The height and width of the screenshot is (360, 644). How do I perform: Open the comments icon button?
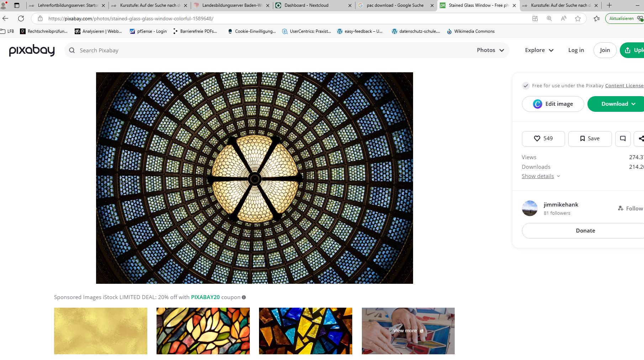(623, 139)
